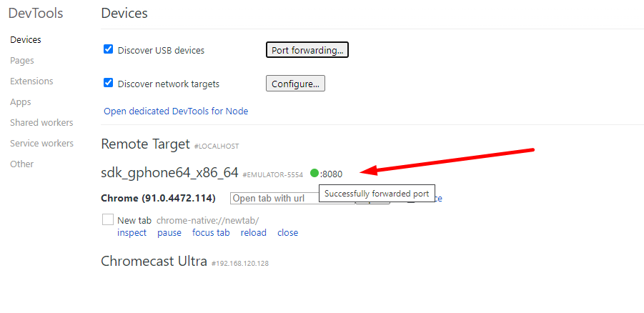Image resolution: width=644 pixels, height=313 pixels.
Task: Click focus tab for New tab
Action: [x=211, y=233]
